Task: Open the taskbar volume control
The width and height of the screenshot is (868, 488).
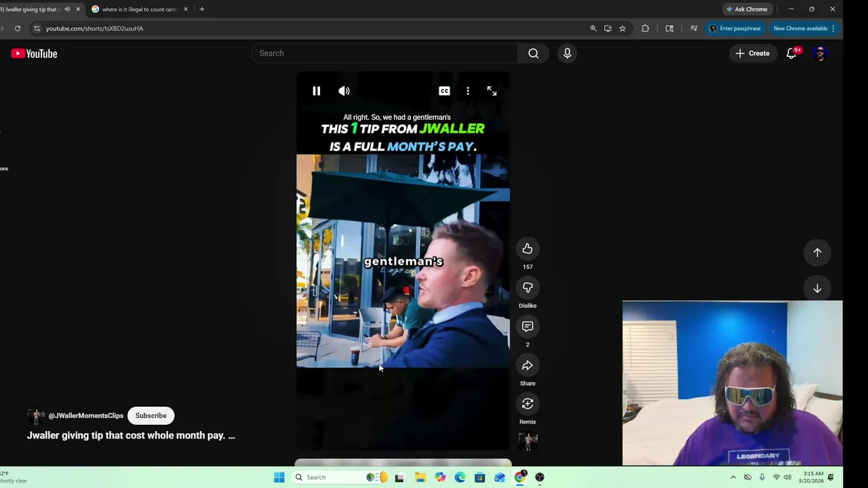Action: [x=787, y=477]
